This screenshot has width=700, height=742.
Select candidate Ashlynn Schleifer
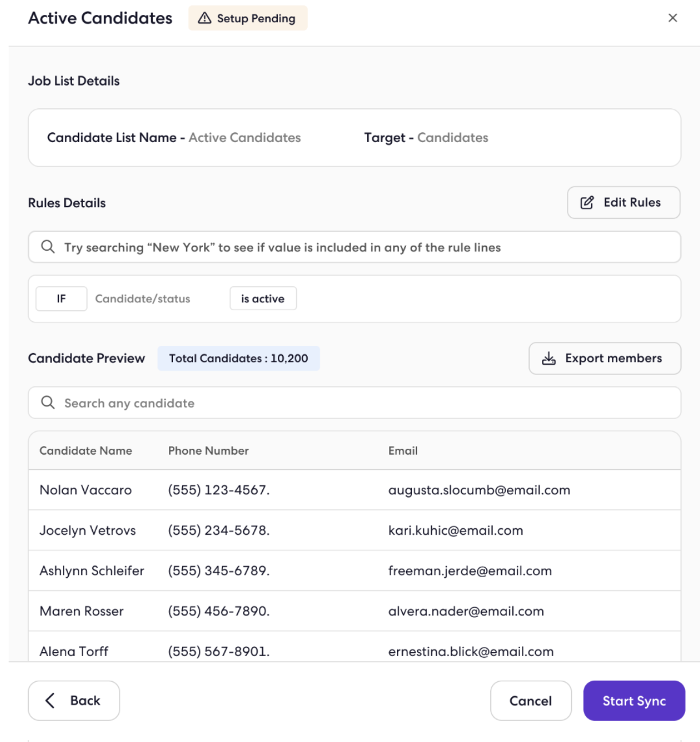tap(92, 571)
